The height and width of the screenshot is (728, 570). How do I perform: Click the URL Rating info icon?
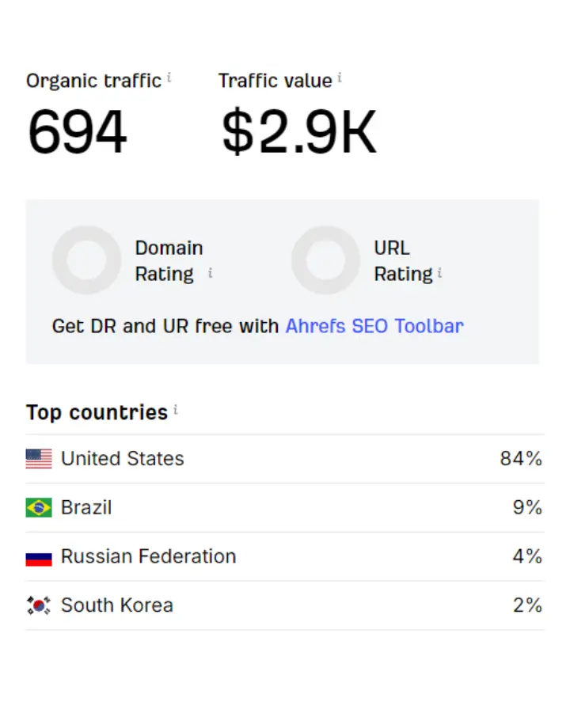439,274
